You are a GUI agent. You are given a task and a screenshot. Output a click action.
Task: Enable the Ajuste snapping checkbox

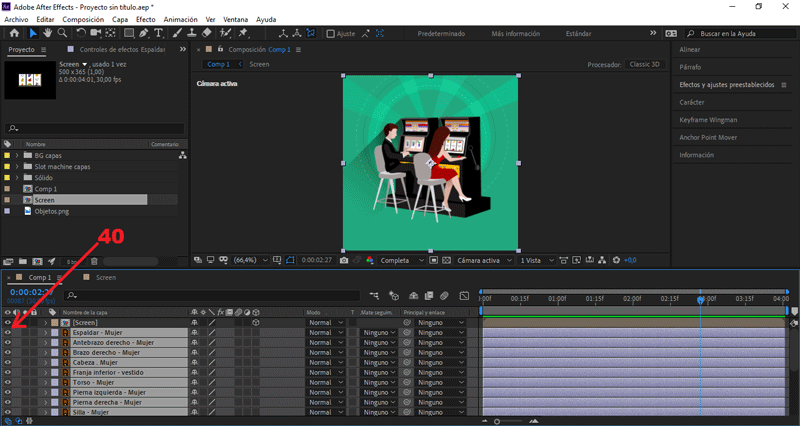pyautogui.click(x=331, y=33)
